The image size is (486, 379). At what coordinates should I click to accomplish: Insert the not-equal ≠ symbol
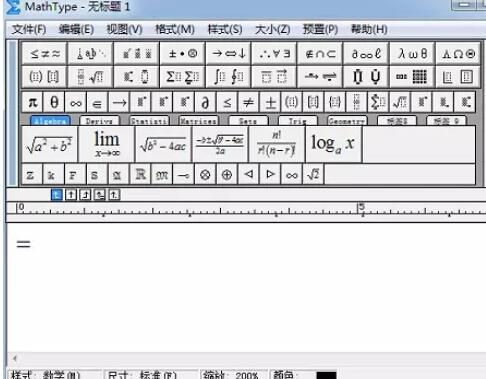point(249,102)
